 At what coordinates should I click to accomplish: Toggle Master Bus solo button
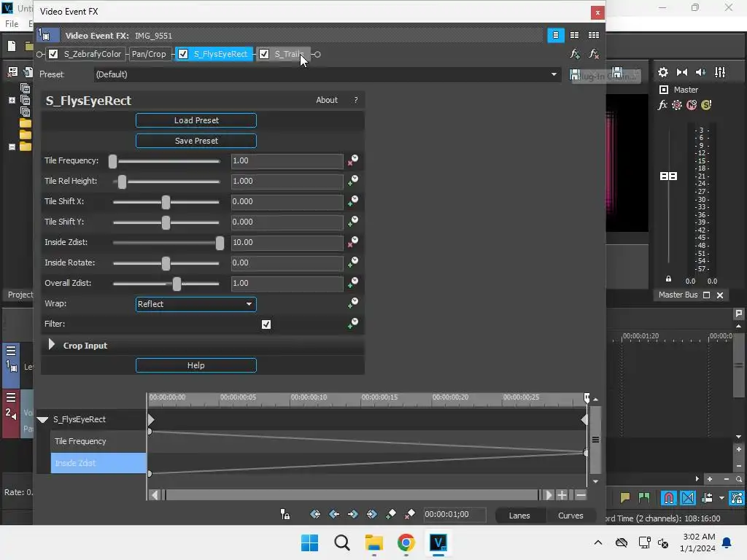coord(706,105)
